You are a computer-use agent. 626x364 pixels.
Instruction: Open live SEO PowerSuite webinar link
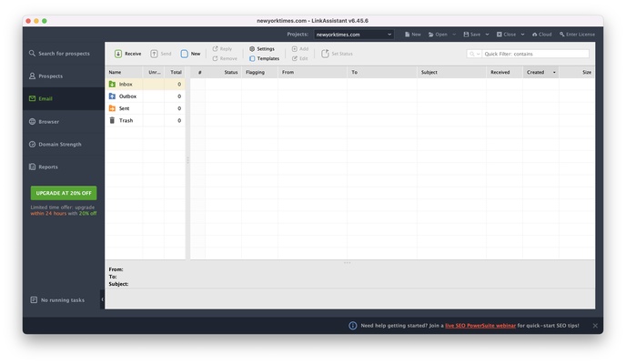(480, 325)
